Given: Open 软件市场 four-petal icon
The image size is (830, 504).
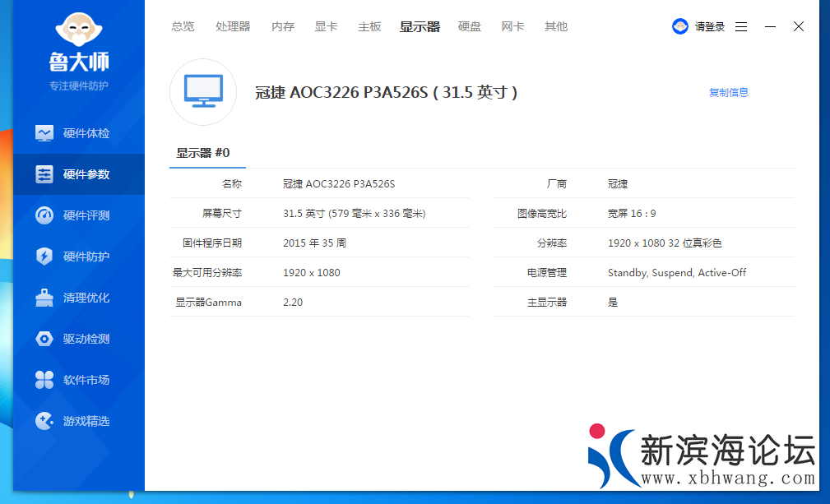Looking at the screenshot, I should (44, 380).
